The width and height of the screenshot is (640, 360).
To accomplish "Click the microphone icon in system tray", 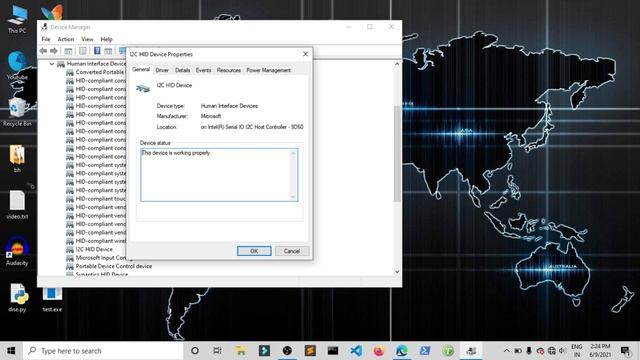I will (x=529, y=351).
